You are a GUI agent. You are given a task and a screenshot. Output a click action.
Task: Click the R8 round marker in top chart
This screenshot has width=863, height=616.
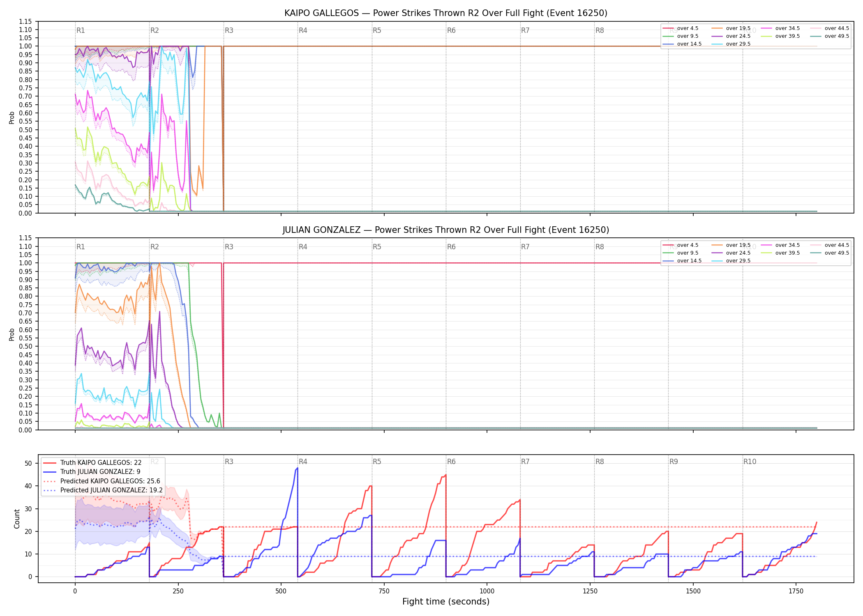coord(600,30)
